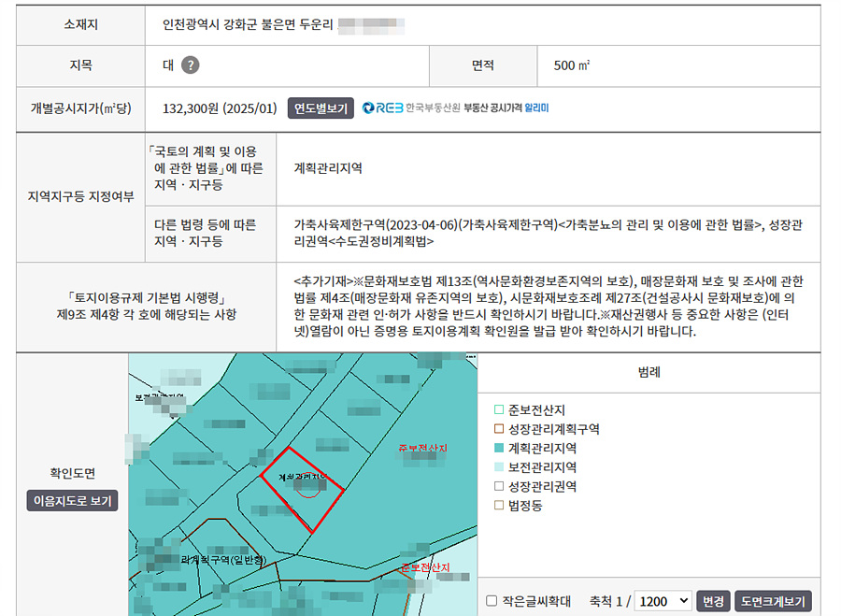Open 이음지도로 보기 map view

click(x=72, y=501)
